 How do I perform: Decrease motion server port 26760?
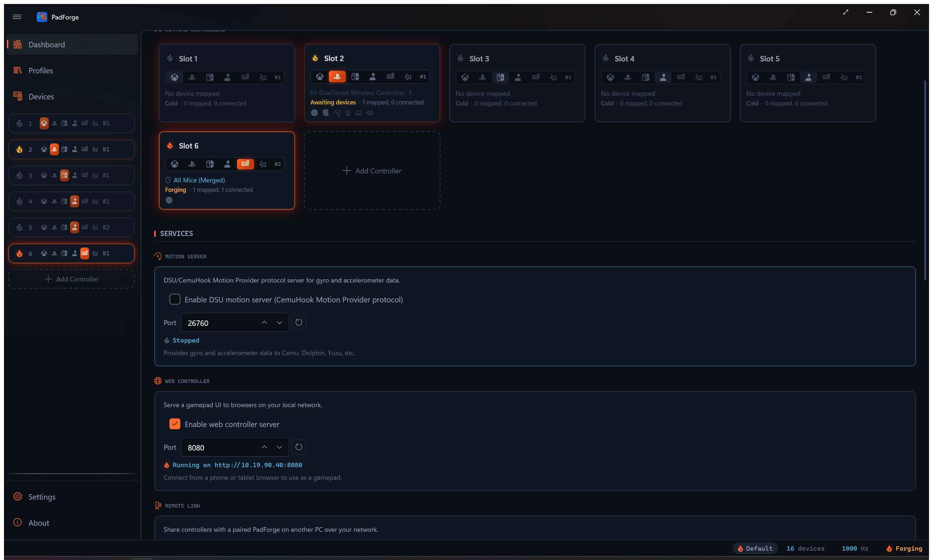[279, 322]
